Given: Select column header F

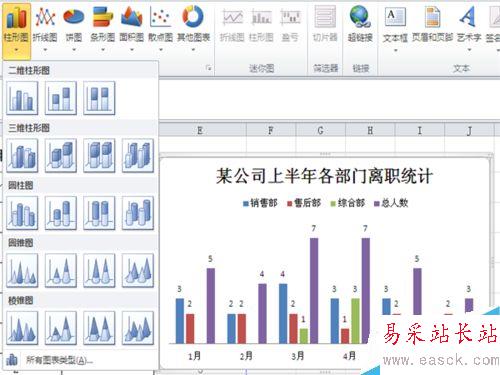Looking at the screenshot, I should pyautogui.click(x=271, y=130).
